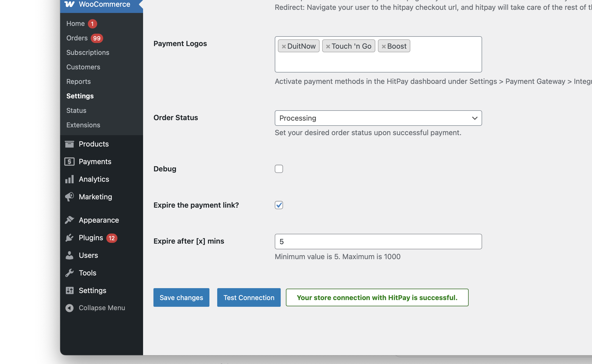This screenshot has width=592, height=364.
Task: Click the Payments dollar icon
Action: pyautogui.click(x=69, y=162)
